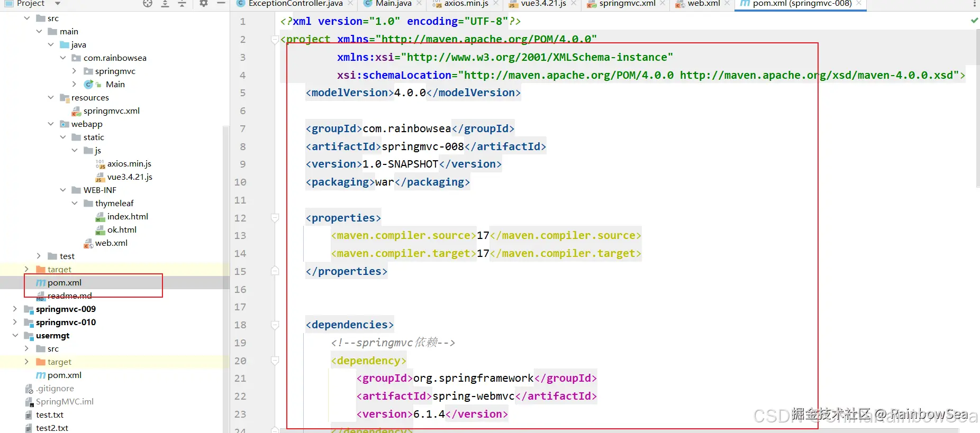Viewport: 980px width, 433px height.
Task: Close the vue3.4.21.js tab
Action: 574,3
